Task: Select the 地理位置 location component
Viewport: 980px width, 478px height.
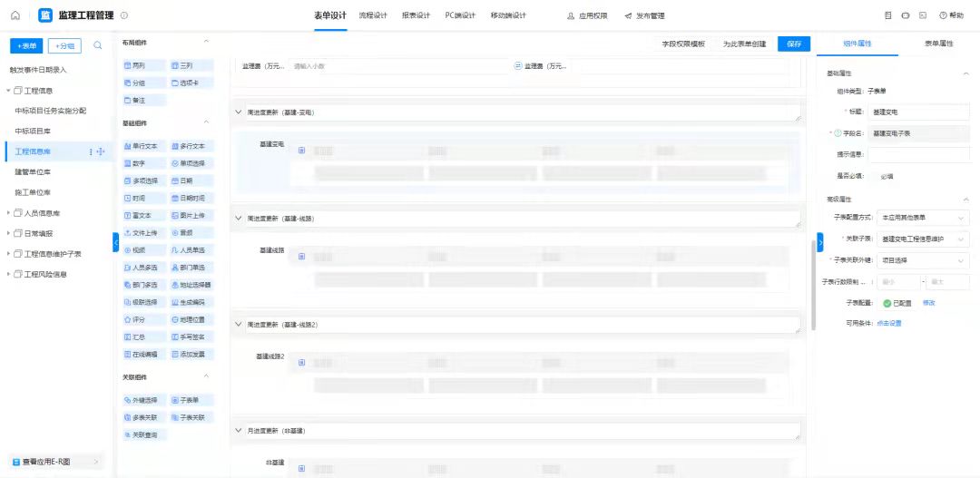Action: pos(191,319)
